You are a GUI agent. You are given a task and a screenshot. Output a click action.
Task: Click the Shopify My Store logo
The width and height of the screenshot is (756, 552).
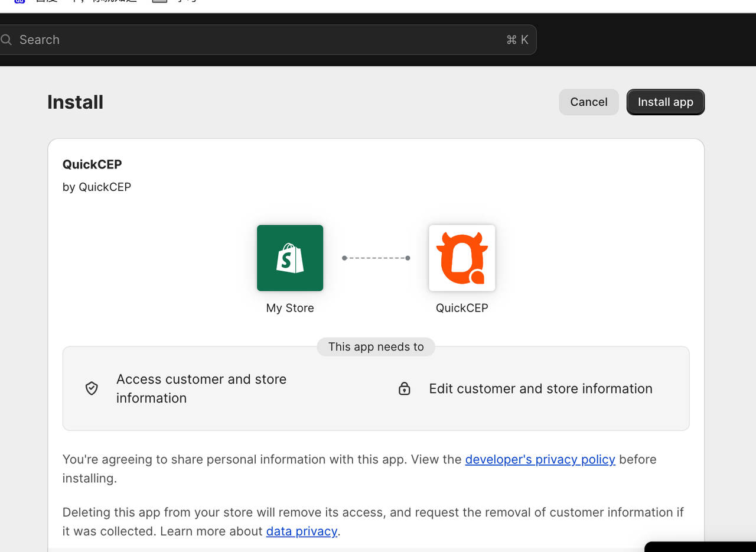pos(290,258)
